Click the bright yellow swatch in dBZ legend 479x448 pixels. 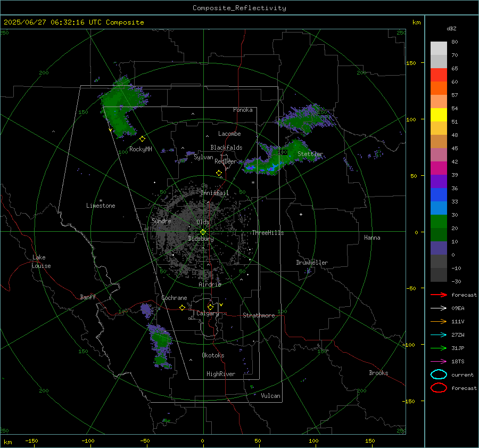coord(439,115)
